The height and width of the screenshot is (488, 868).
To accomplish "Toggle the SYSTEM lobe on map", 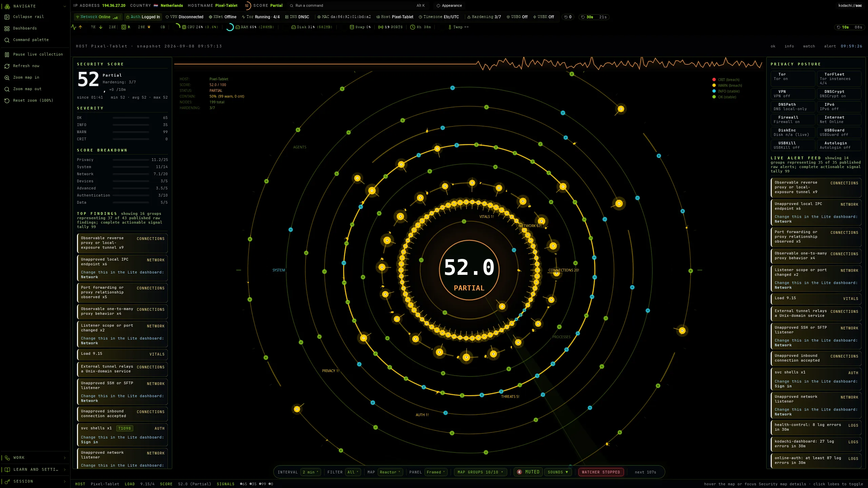I will tap(279, 270).
